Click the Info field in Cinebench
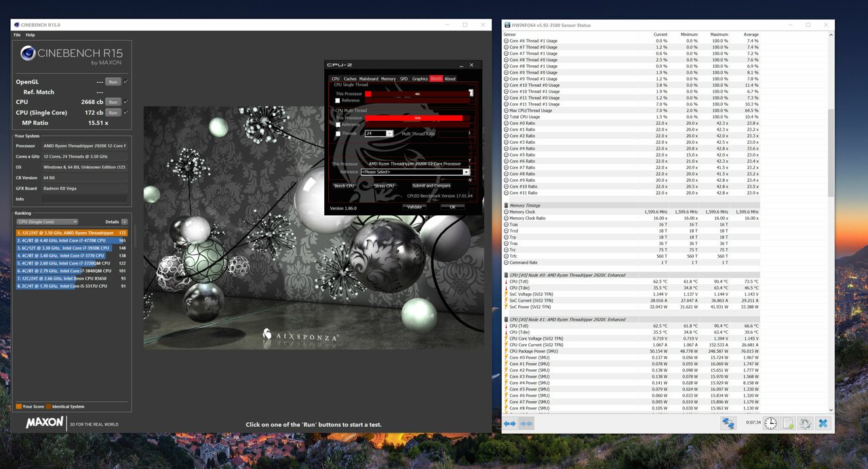 click(x=84, y=200)
